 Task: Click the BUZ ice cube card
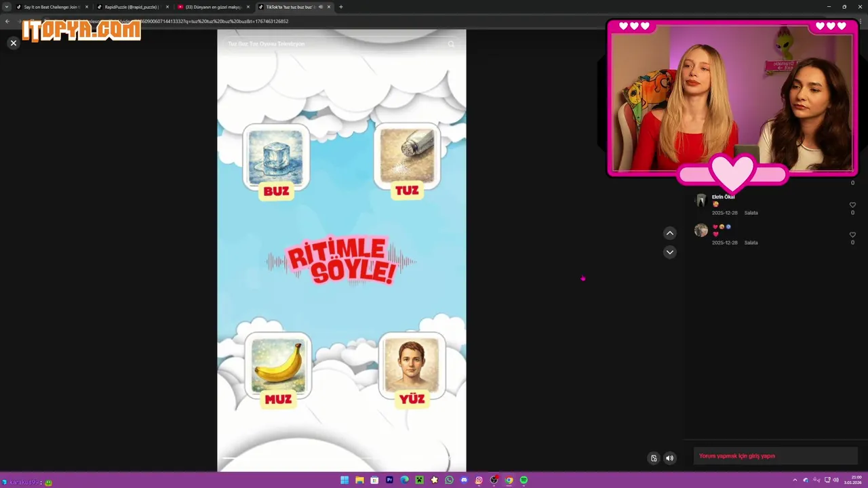pyautogui.click(x=276, y=162)
